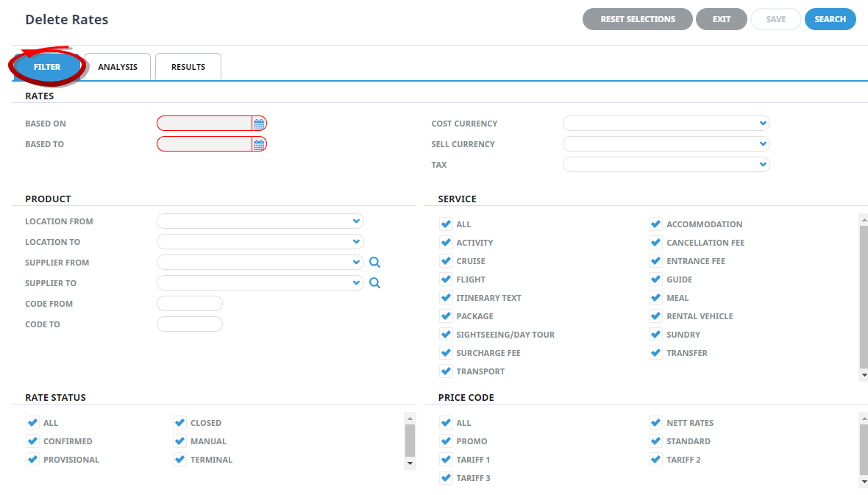Viewport: 868px width, 495px height.
Task: Toggle the Promo price code checkbox
Action: (x=446, y=441)
